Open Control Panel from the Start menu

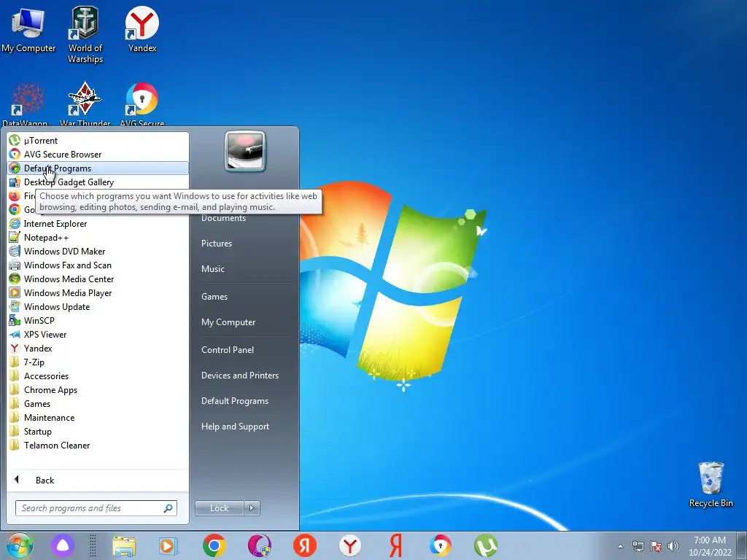click(228, 350)
